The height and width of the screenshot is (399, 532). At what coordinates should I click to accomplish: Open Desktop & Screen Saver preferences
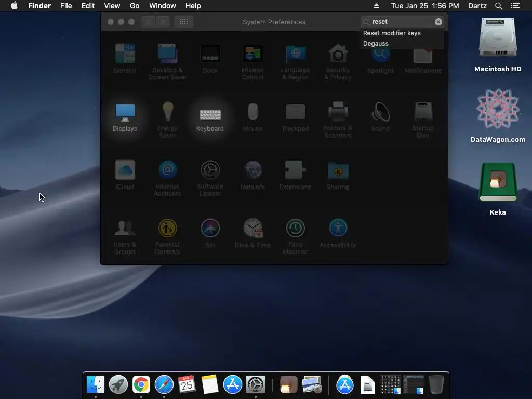click(167, 62)
